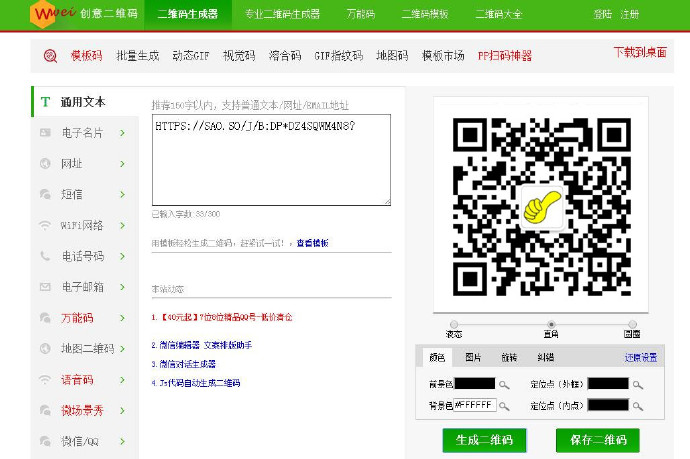
Task: Click the phone icon beside 电话号码
Action: pos(45,256)
